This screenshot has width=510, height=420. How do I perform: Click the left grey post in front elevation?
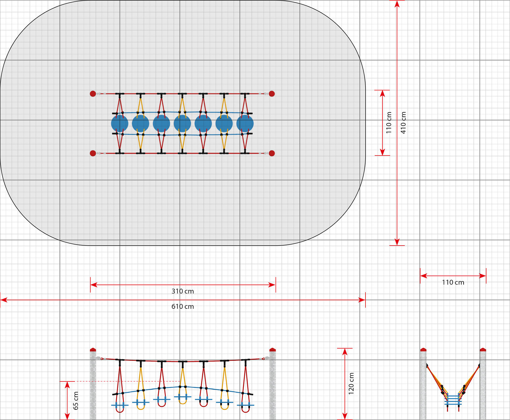93,385
